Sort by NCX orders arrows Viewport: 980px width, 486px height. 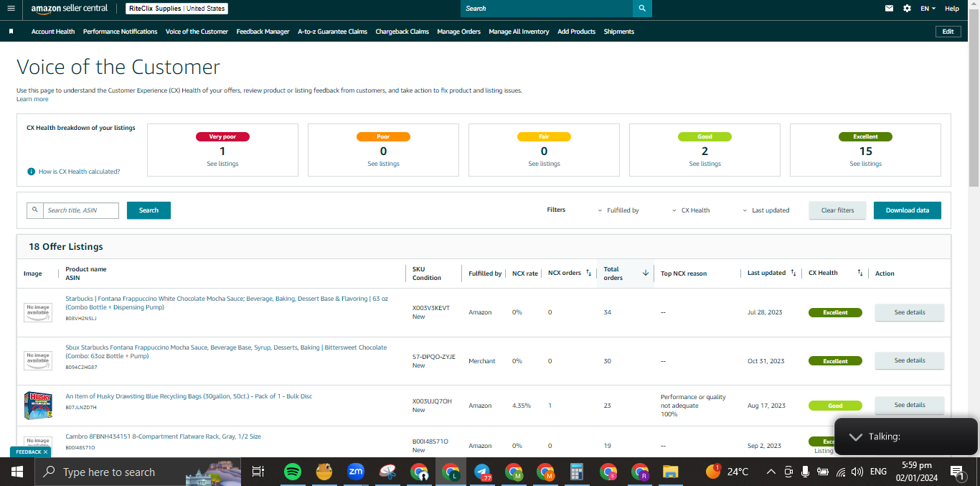tap(588, 273)
